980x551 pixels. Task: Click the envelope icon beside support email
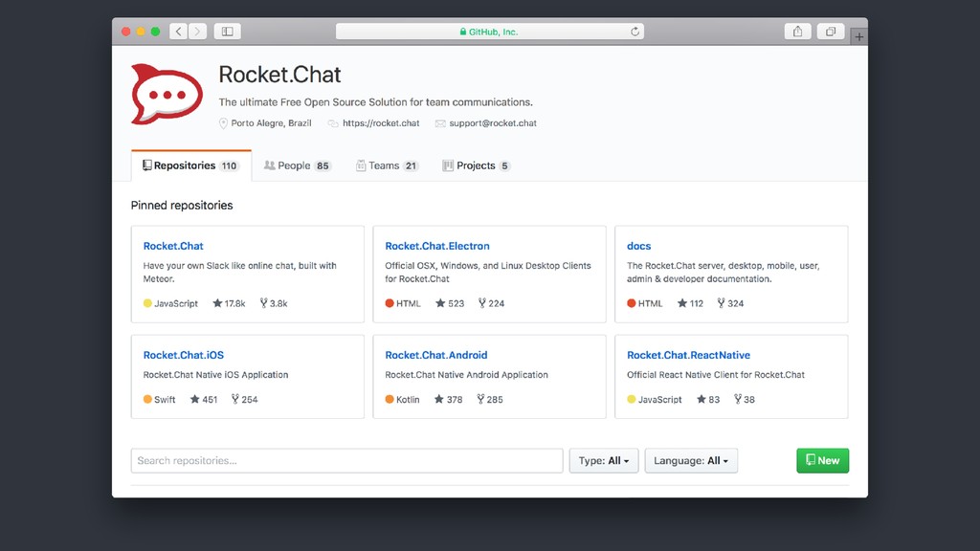tap(440, 123)
